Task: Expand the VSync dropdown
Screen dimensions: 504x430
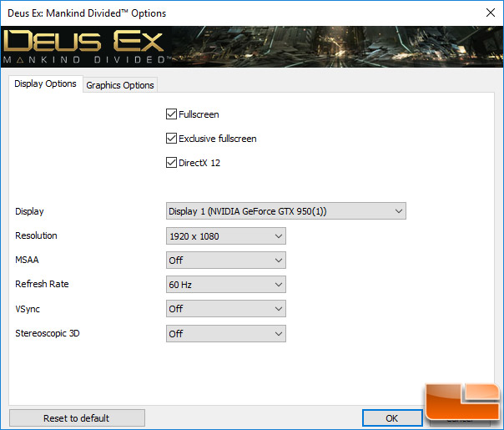Action: point(226,309)
